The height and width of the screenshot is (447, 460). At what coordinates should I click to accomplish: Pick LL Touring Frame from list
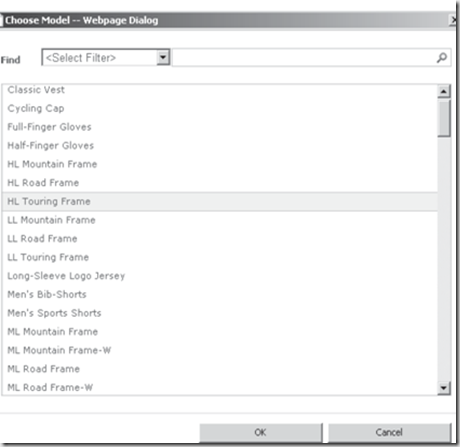[220, 257]
